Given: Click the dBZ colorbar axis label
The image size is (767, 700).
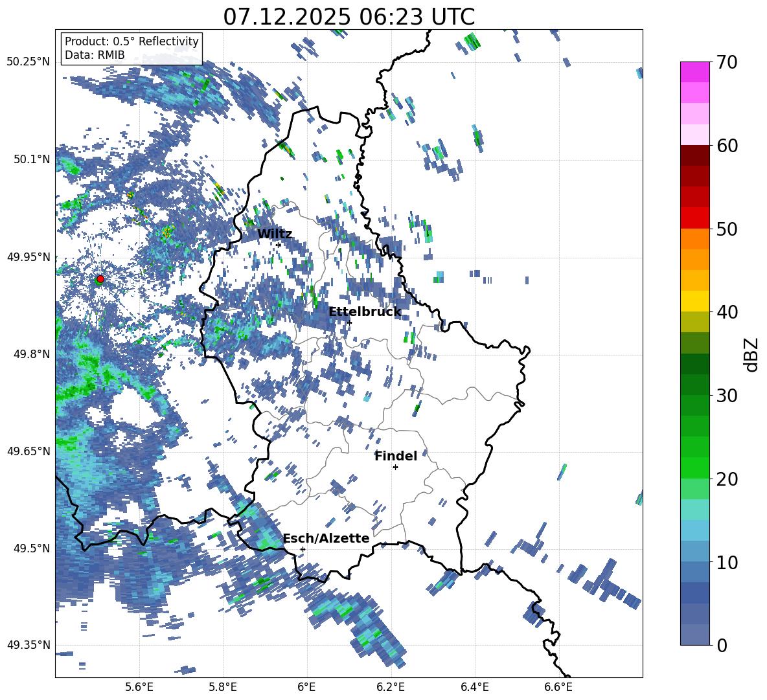Looking at the screenshot, I should 752,354.
